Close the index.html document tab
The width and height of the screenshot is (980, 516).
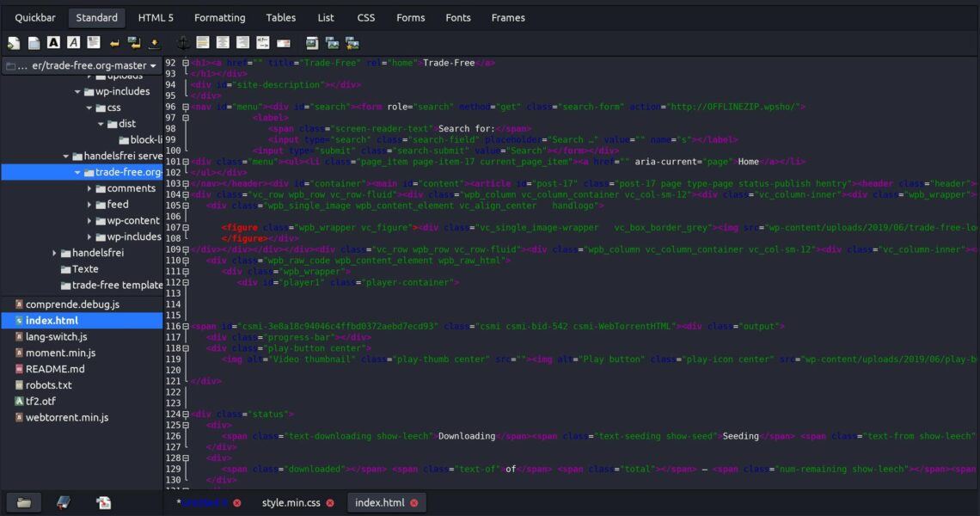pyautogui.click(x=413, y=503)
